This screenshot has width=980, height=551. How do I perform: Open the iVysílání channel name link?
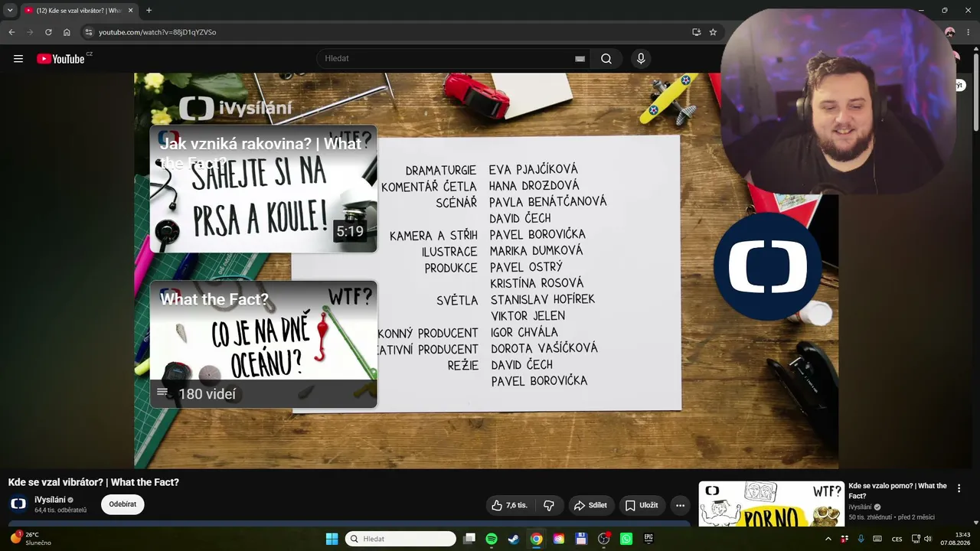50,500
